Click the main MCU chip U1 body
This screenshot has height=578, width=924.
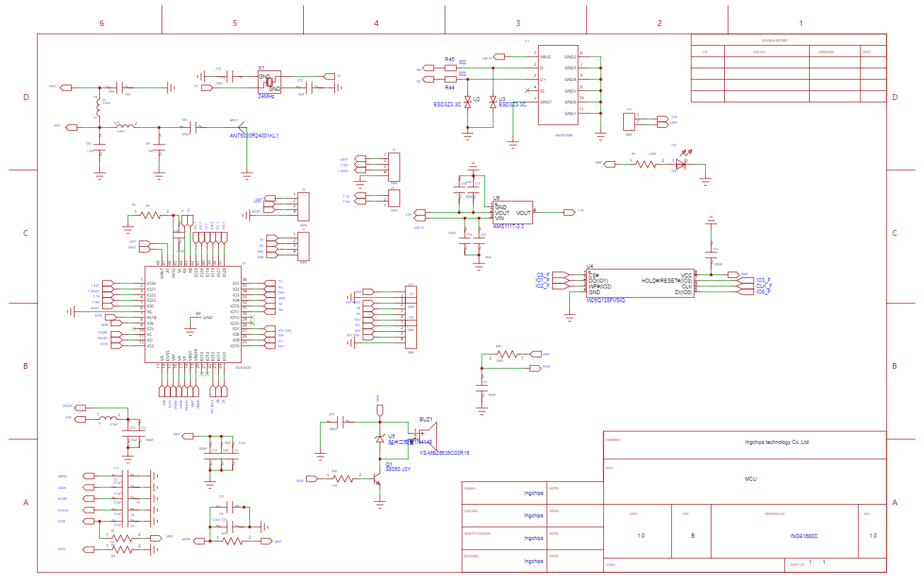(x=193, y=314)
